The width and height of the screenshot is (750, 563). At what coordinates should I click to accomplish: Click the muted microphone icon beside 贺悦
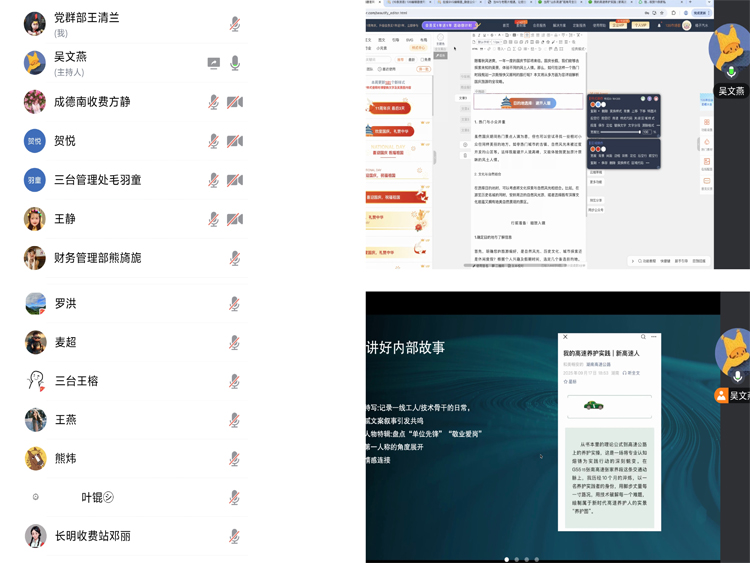tap(214, 141)
